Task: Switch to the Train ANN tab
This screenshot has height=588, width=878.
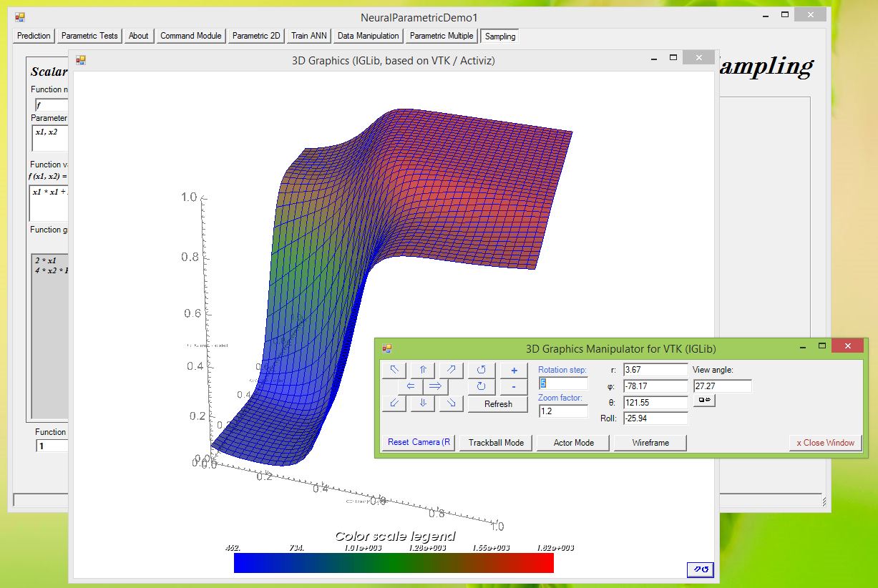Action: click(308, 36)
